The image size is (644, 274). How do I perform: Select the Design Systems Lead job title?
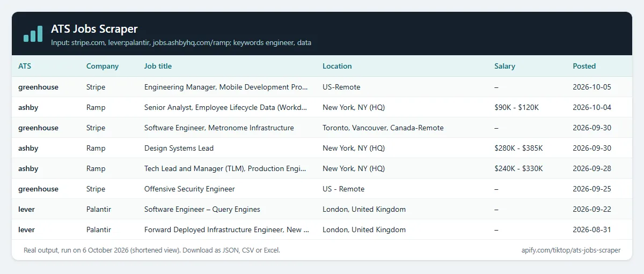pyautogui.click(x=179, y=147)
